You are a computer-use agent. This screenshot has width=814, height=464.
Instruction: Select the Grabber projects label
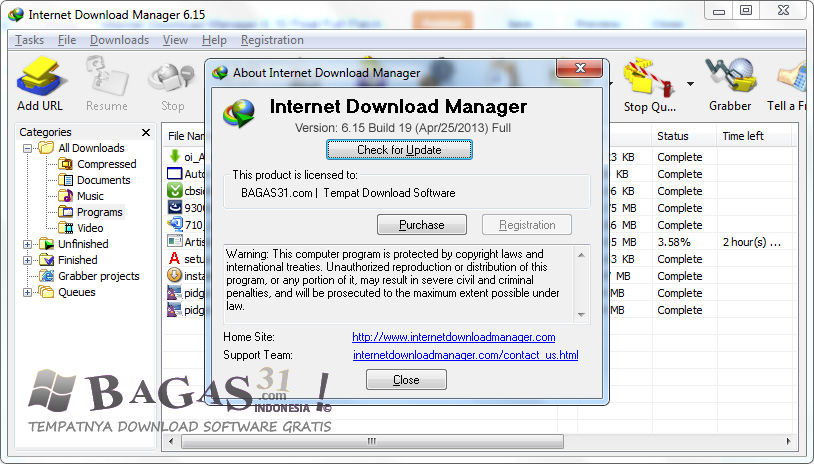99,276
